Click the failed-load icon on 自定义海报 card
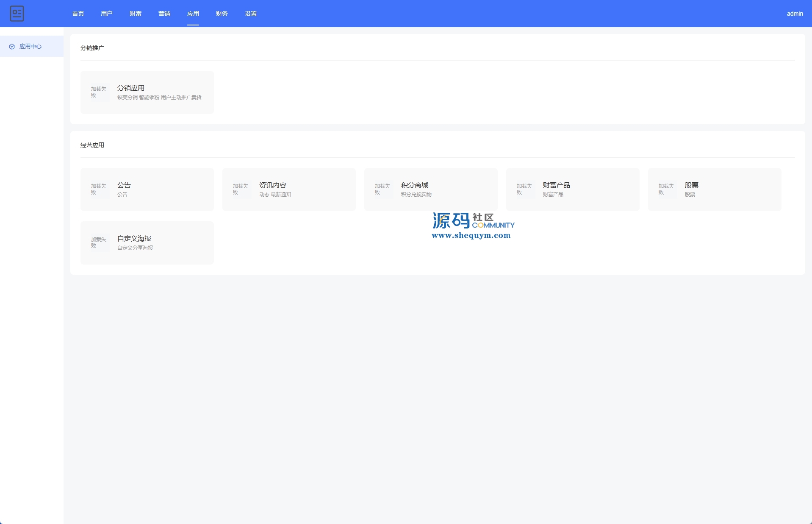Image resolution: width=812 pixels, height=524 pixels. pyautogui.click(x=99, y=242)
